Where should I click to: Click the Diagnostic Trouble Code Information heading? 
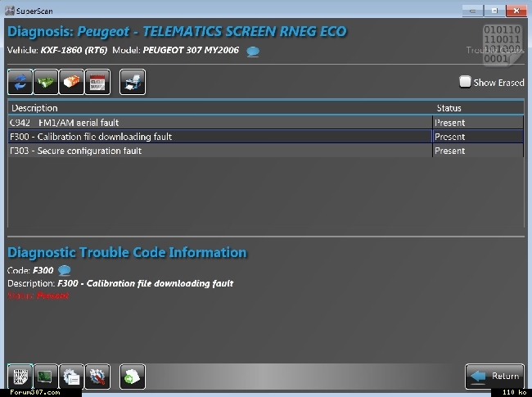127,252
